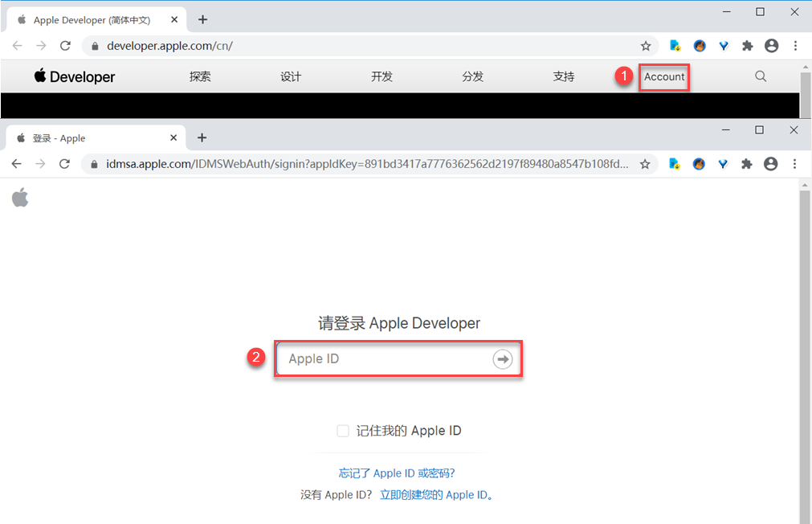Open the 忘记了 Apple ID 或密码? link
812x524 pixels.
[397, 473]
